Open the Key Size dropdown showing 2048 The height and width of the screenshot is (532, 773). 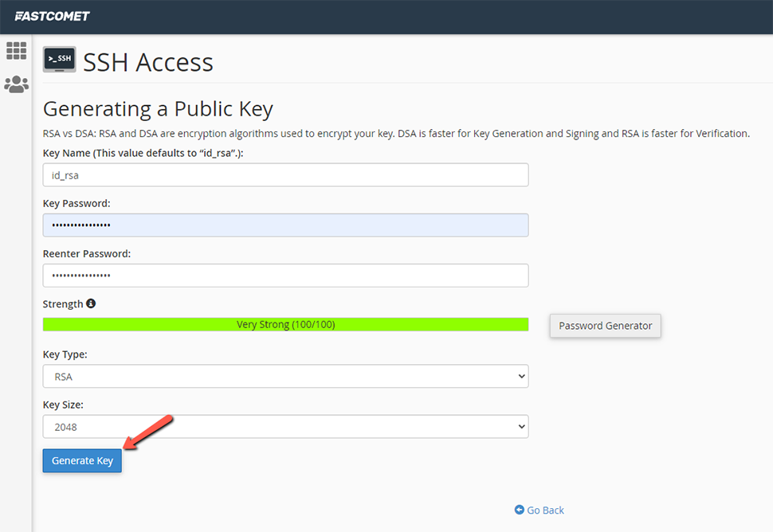point(285,427)
